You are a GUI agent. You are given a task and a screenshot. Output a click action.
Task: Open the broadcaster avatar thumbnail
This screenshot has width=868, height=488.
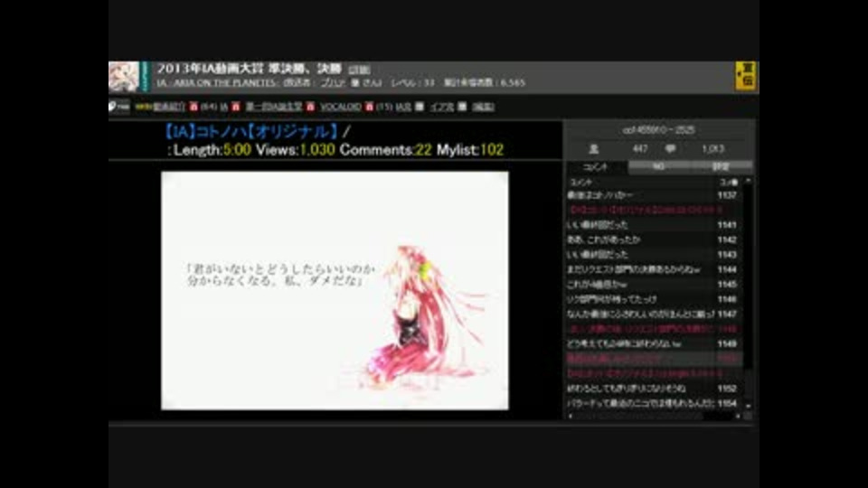pyautogui.click(x=124, y=76)
